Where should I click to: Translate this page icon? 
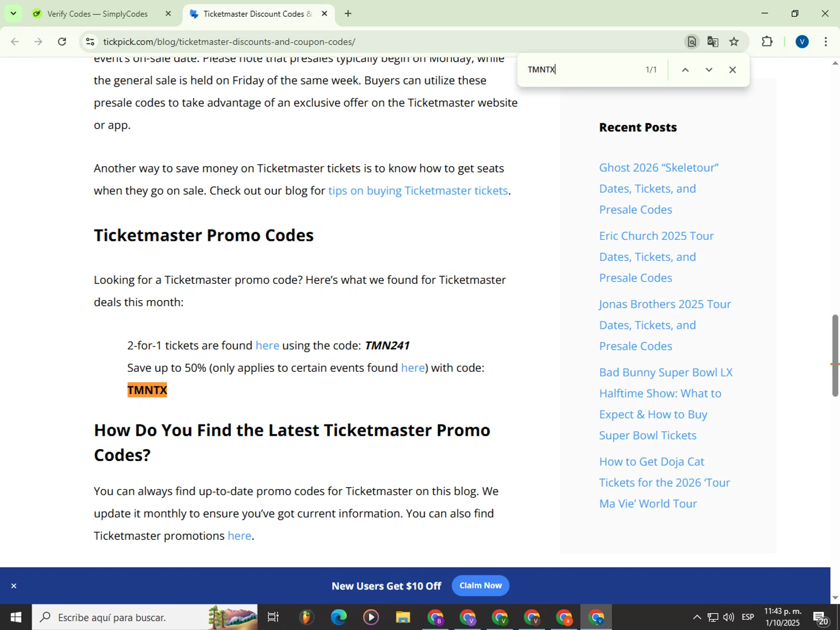coord(713,41)
